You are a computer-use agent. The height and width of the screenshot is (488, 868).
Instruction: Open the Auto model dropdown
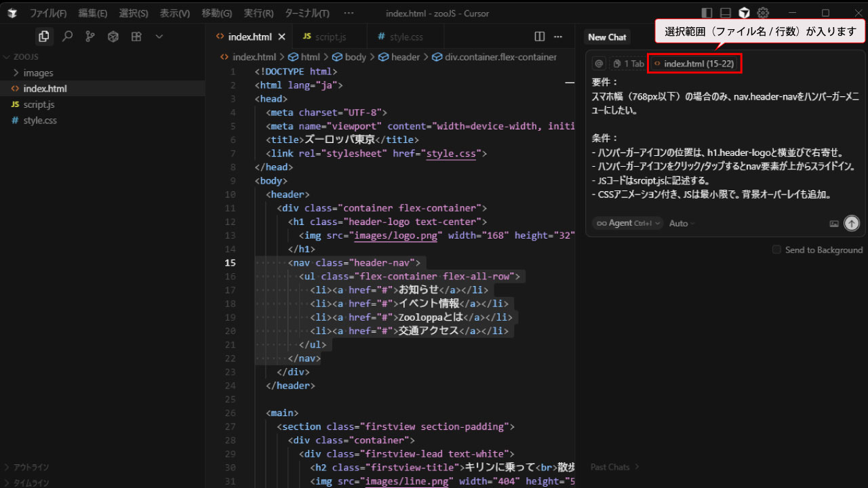point(682,223)
